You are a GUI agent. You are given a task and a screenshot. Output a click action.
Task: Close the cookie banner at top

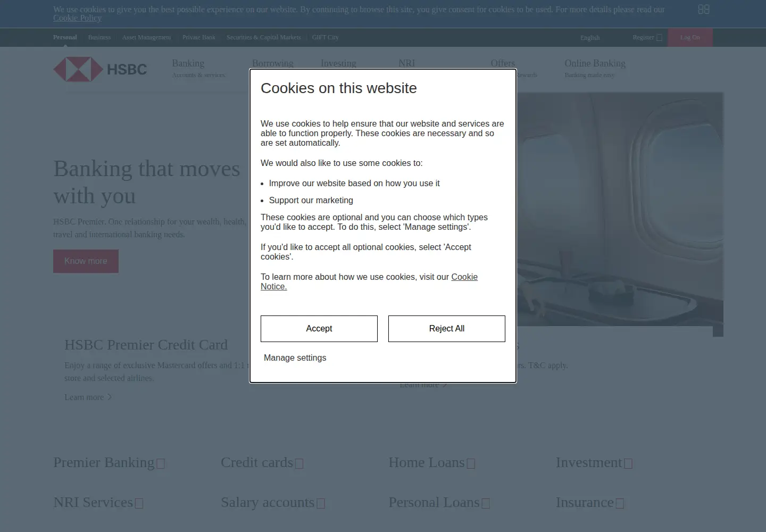[x=704, y=10]
